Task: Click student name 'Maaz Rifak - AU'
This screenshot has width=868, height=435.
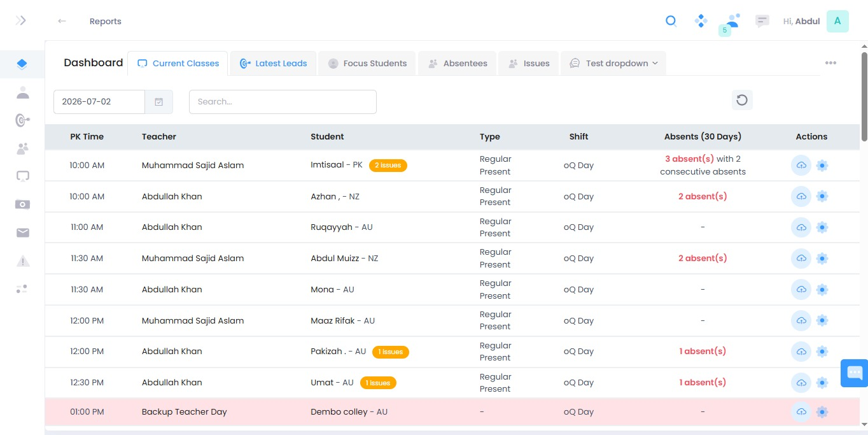Action: [342, 320]
